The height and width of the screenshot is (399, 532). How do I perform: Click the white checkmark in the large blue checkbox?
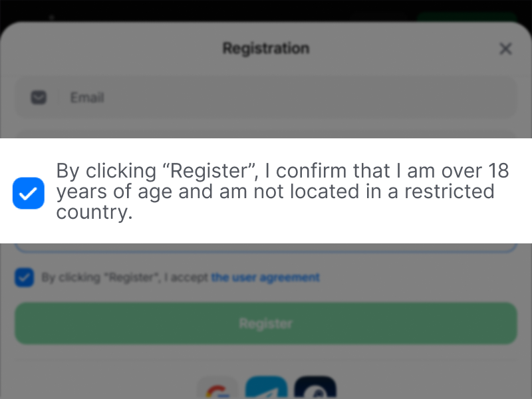click(x=28, y=193)
